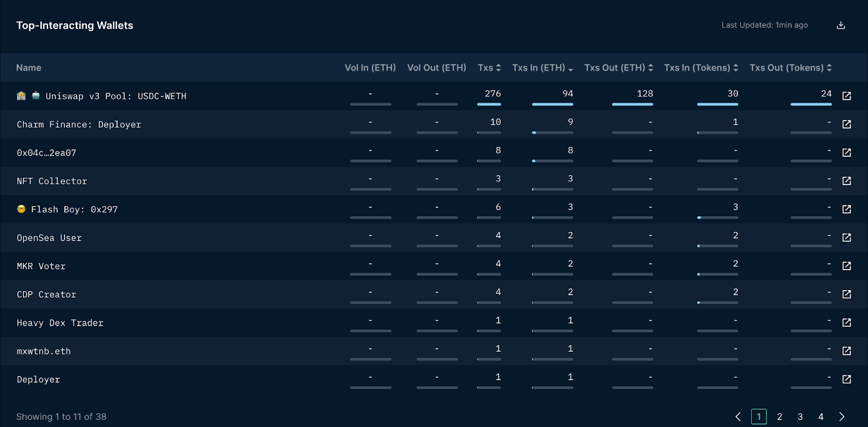Screen dimensions: 868x427
Task: Click the robot icon beside Uniswap v3 Pool
Action: 36,95
